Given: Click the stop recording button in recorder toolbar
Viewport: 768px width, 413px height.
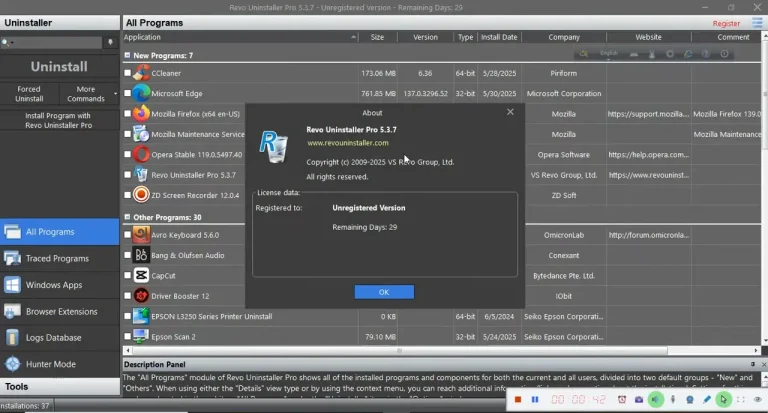Looking at the screenshot, I should (x=518, y=400).
